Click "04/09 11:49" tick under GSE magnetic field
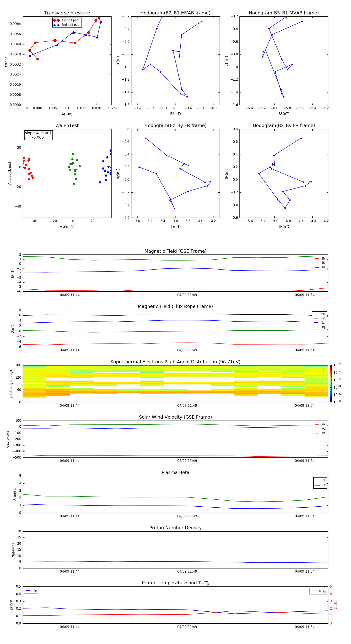 pyautogui.click(x=187, y=295)
